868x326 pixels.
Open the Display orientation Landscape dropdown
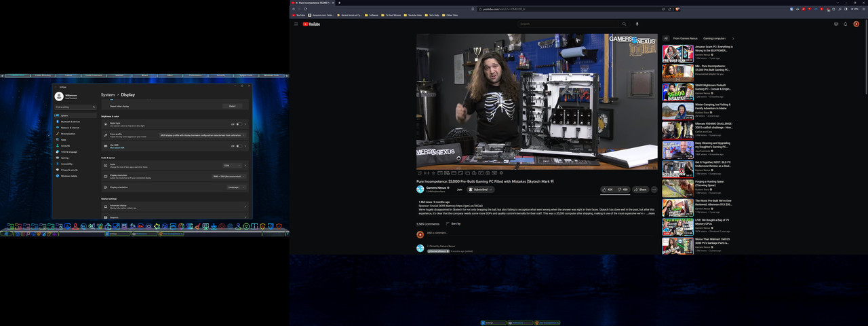236,187
